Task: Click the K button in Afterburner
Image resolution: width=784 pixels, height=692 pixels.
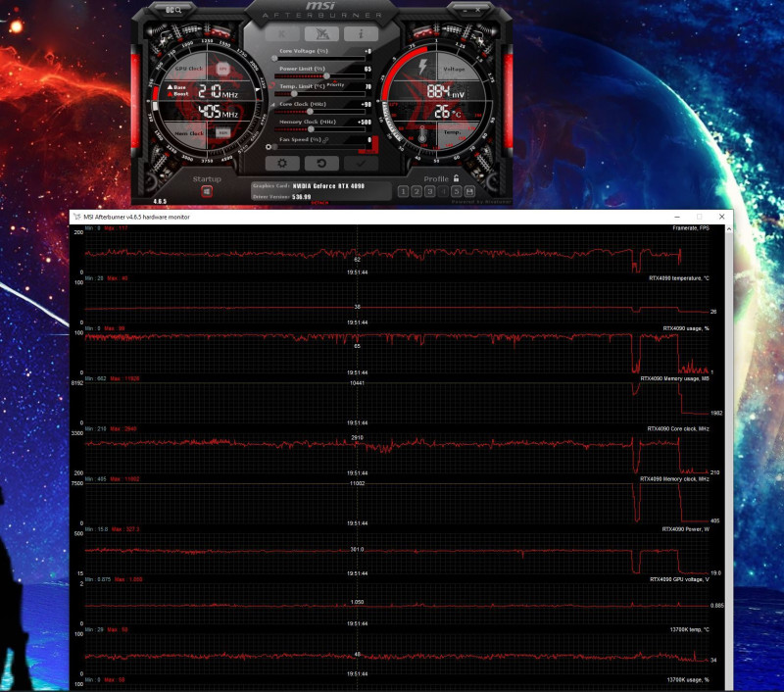Action: click(x=282, y=34)
